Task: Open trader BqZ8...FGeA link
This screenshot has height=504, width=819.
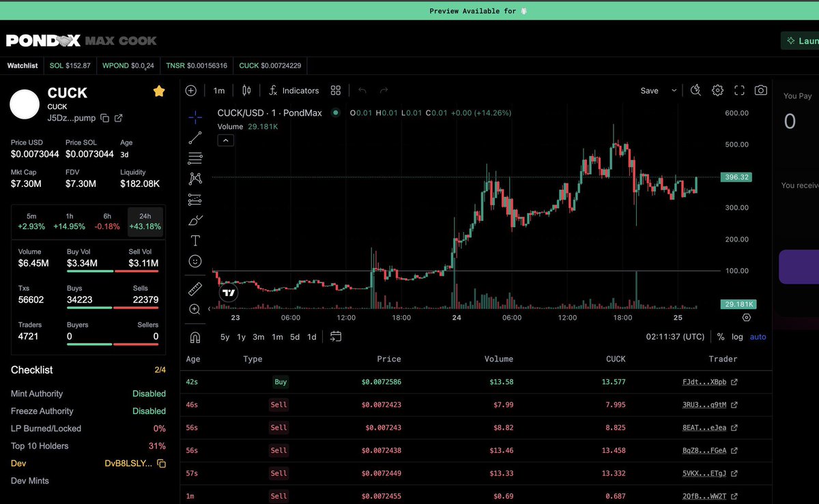Action: pyautogui.click(x=710, y=450)
